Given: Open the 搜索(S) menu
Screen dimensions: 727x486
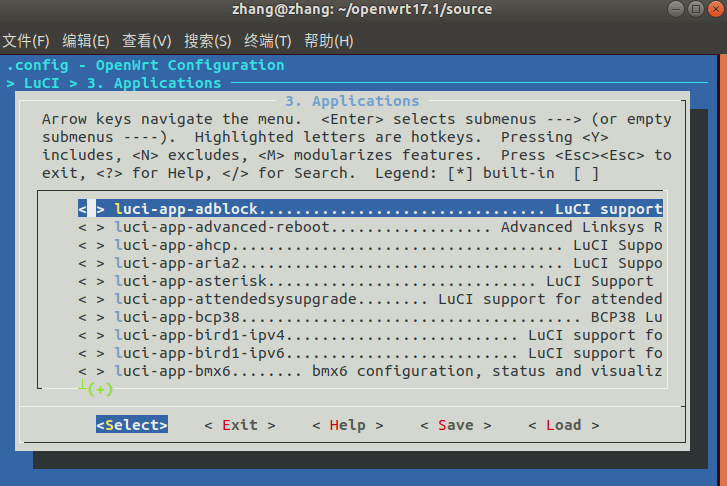Looking at the screenshot, I should click(208, 41).
